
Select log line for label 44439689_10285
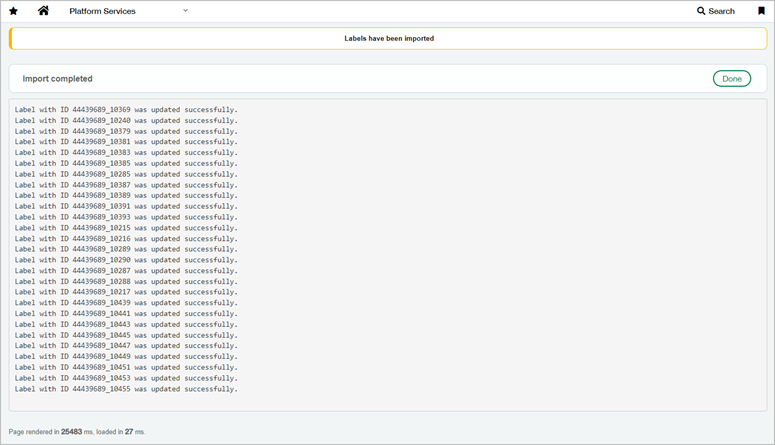coord(126,175)
